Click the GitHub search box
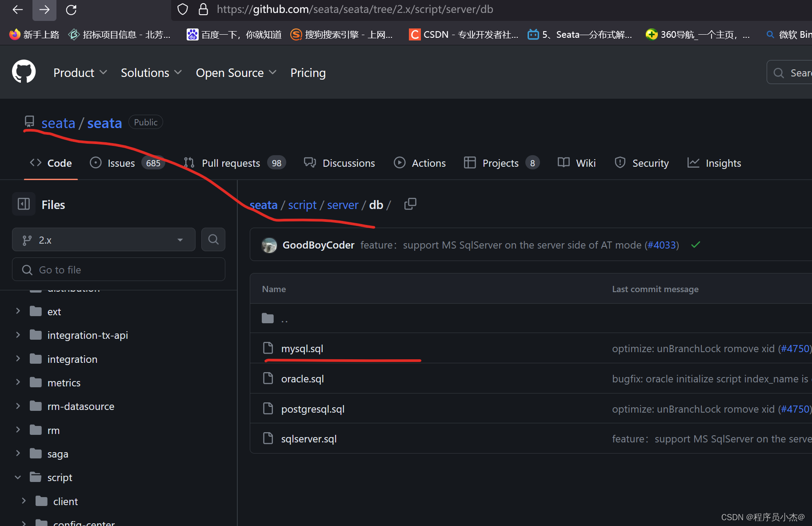The image size is (812, 526). pos(789,72)
